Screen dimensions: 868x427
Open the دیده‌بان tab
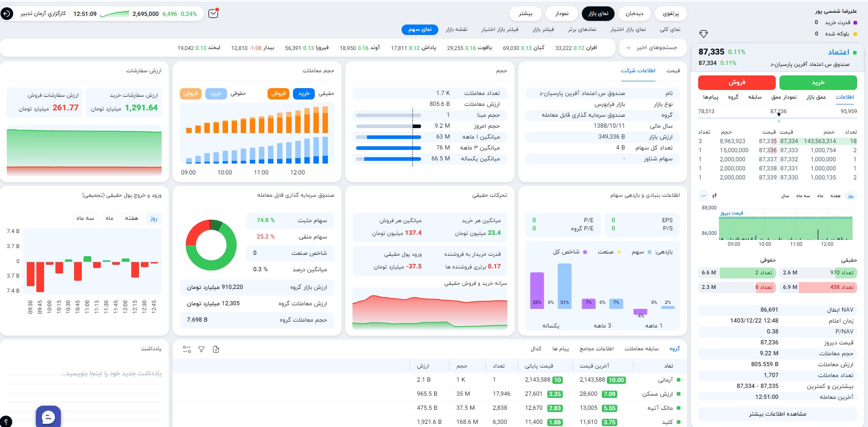[634, 14]
